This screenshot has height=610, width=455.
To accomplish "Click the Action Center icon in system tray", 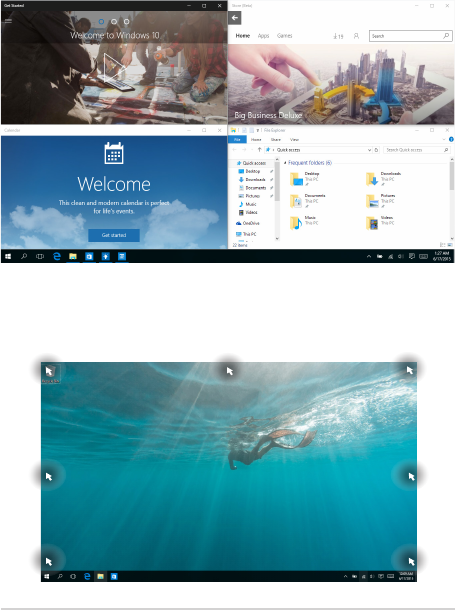I will [x=411, y=256].
